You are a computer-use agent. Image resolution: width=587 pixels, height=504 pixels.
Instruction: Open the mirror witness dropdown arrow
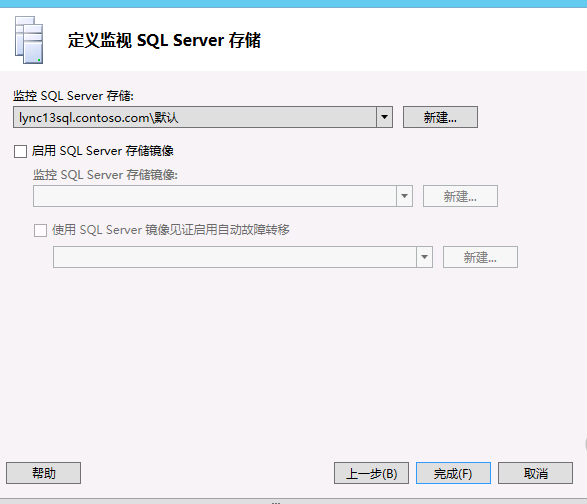(x=425, y=257)
